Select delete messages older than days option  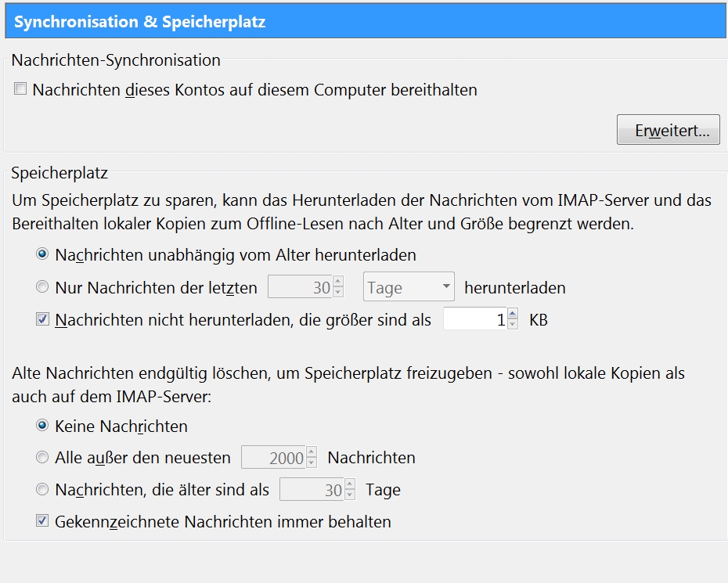42,491
